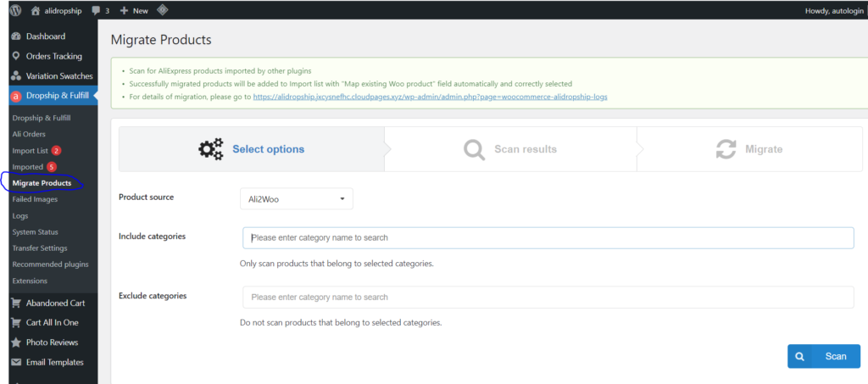Click the Variation Swatches icon

coord(16,75)
